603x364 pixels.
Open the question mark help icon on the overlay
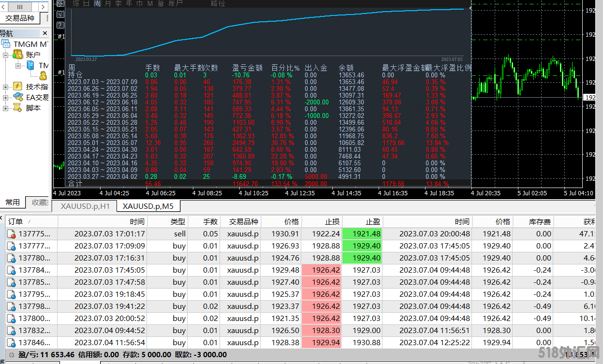pyautogui.click(x=60, y=25)
